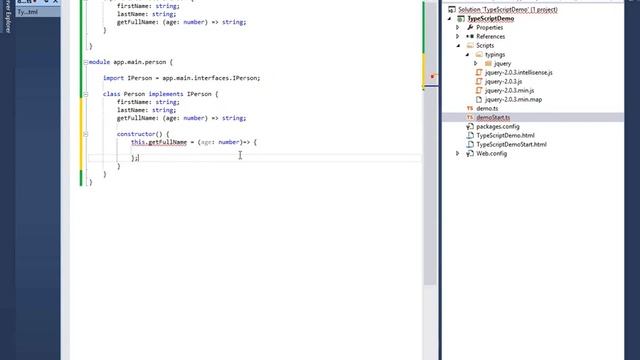Collapse the Scripts folder
The height and width of the screenshot is (360, 640).
(x=458, y=46)
